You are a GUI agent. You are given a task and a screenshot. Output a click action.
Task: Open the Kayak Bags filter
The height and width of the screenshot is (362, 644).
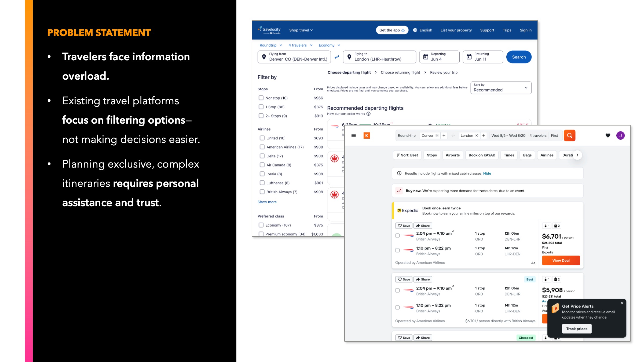(527, 155)
